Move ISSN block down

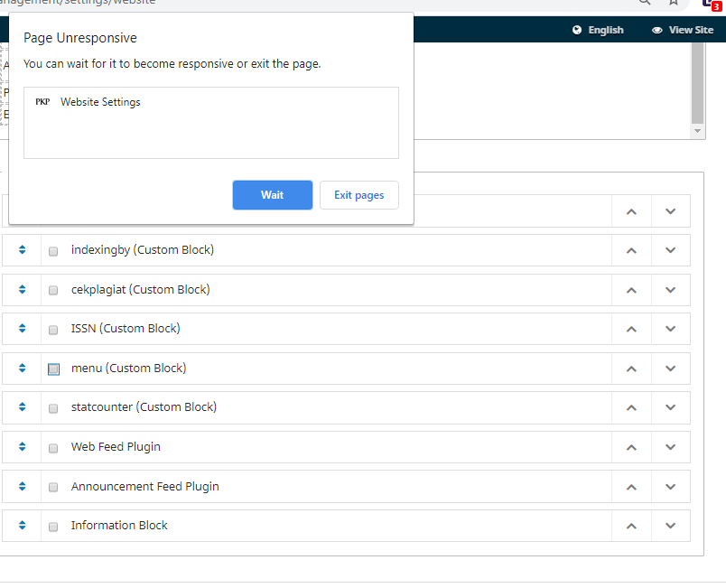point(670,329)
